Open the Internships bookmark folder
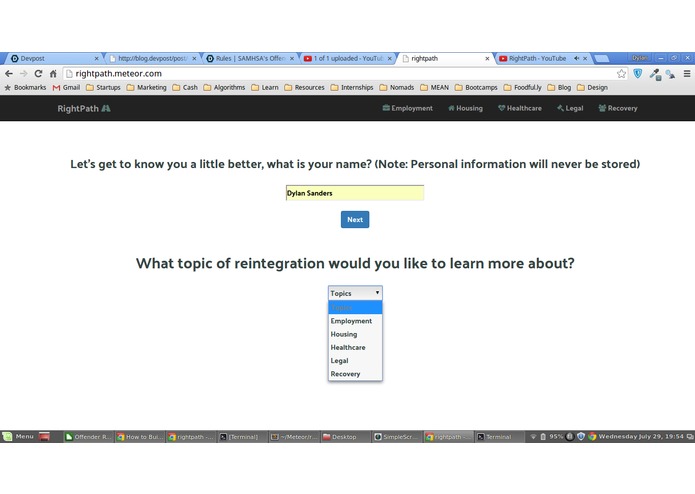The image size is (695, 494). [352, 87]
